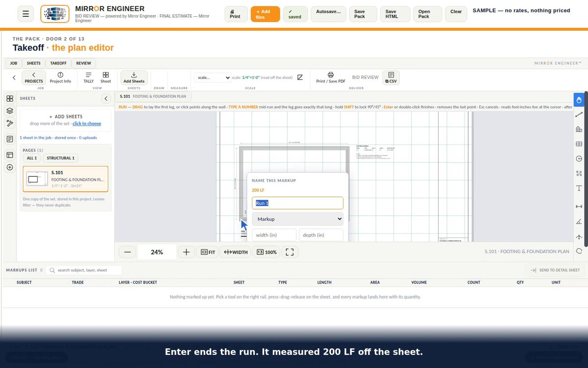
Task: Click the Save HTML button
Action: [x=394, y=14]
